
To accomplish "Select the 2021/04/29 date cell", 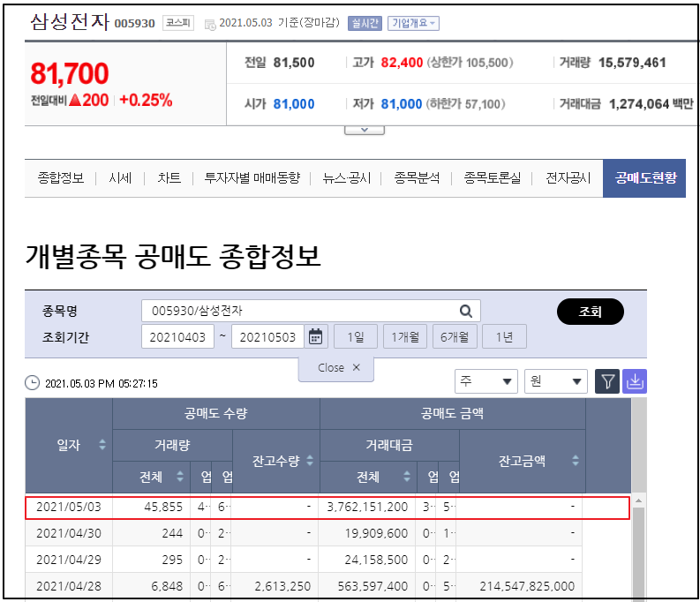I will coord(69,560).
